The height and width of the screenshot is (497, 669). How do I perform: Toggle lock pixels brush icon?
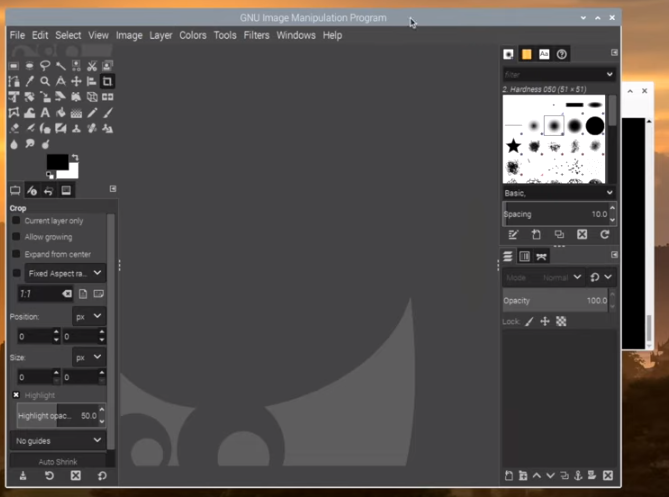point(529,322)
